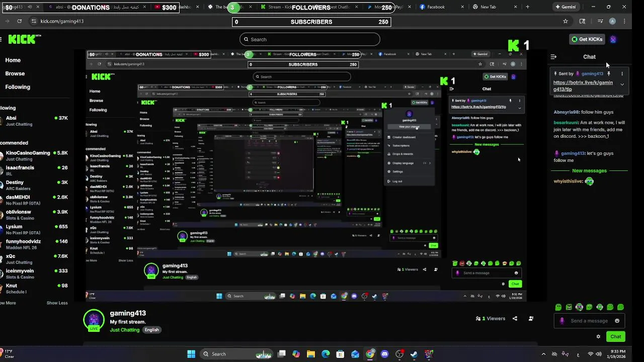Open the iceinmyvein channel
The height and width of the screenshot is (362, 644).
34,274
